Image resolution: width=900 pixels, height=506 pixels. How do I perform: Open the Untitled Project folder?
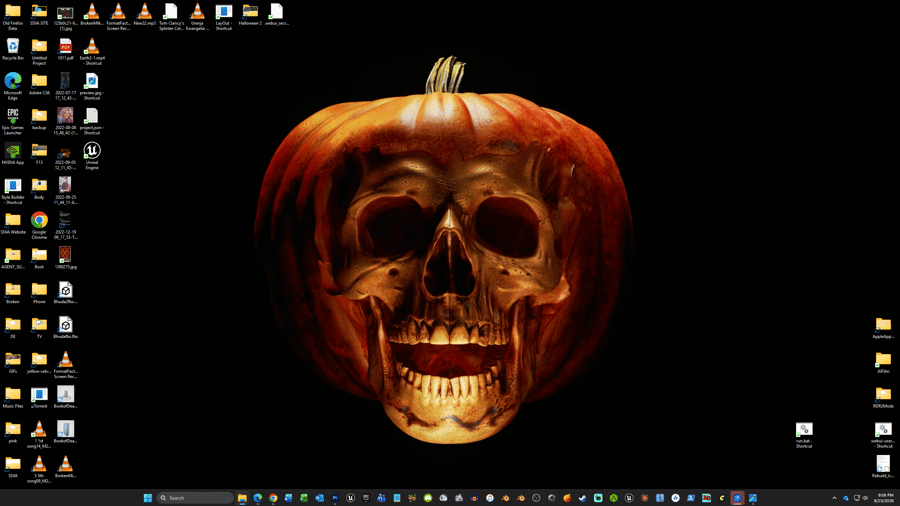tap(39, 51)
